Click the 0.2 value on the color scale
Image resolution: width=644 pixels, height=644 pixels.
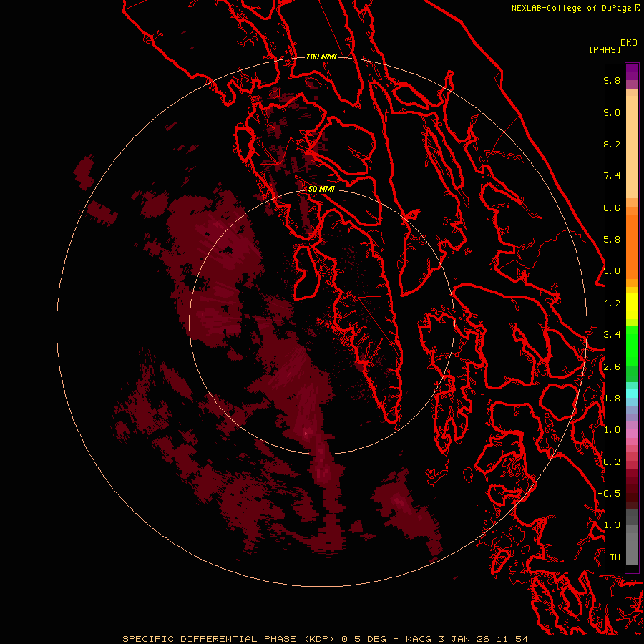pyautogui.click(x=612, y=462)
